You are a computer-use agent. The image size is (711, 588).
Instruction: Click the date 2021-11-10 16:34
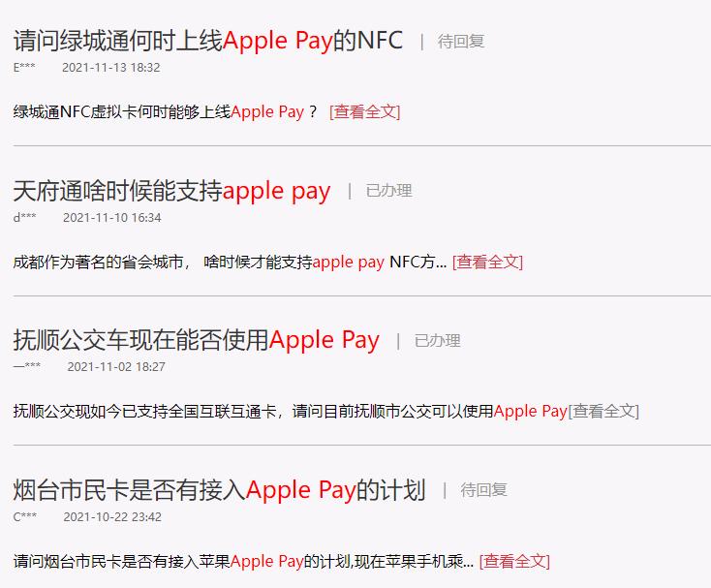(112, 218)
